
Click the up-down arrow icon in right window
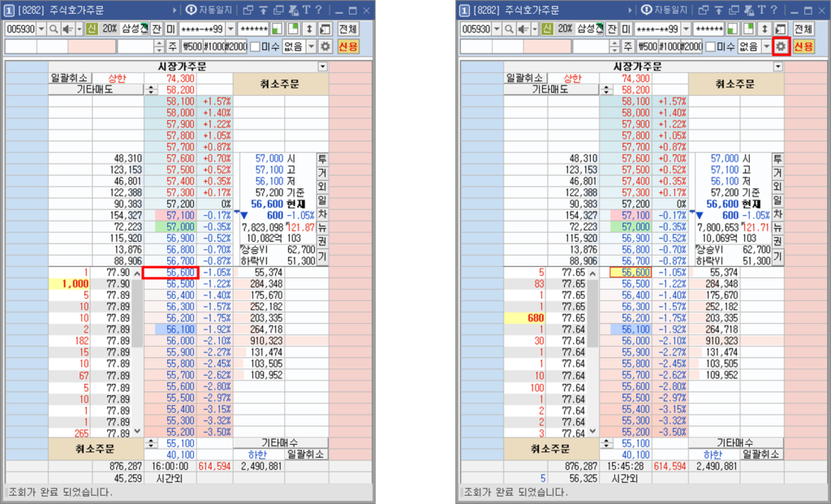pos(764,29)
